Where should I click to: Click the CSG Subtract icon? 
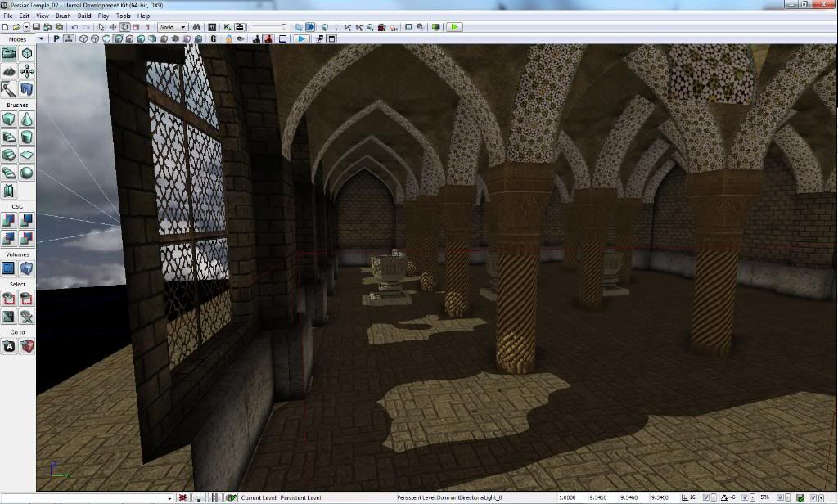(x=28, y=219)
